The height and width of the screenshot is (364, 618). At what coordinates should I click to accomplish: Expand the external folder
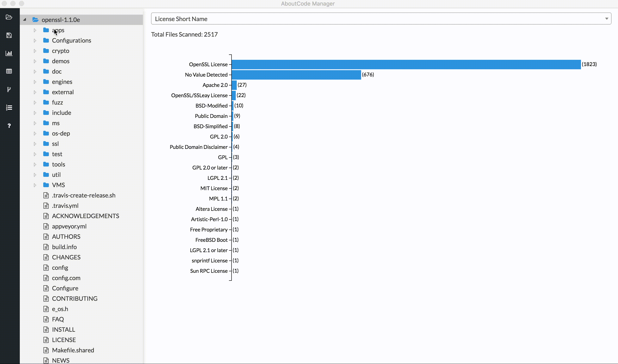(35, 92)
